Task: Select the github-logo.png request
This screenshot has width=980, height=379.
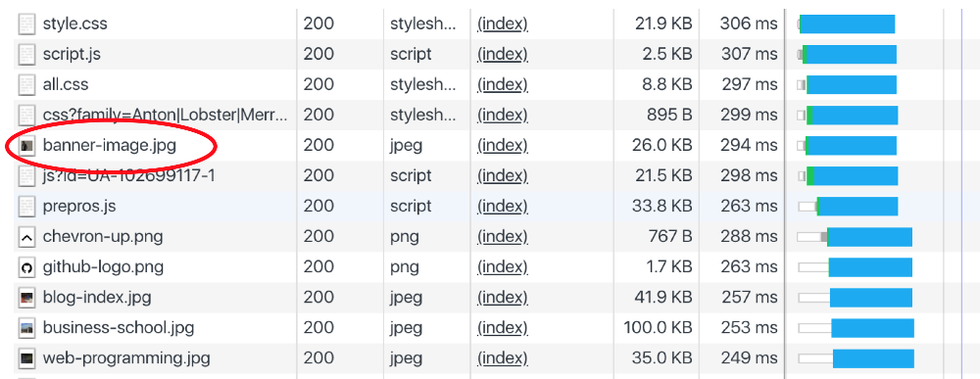Action: coord(103,268)
